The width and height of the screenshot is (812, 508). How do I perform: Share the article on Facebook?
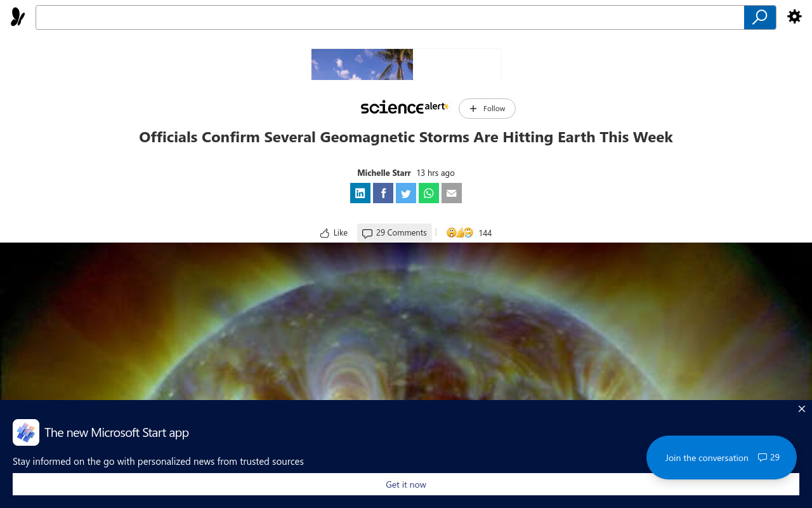[x=383, y=193]
